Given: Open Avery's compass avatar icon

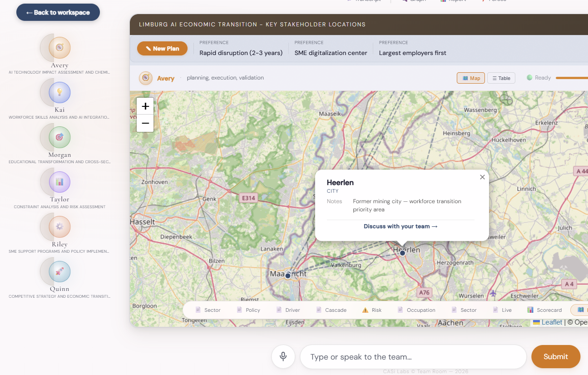Looking at the screenshot, I should [59, 47].
